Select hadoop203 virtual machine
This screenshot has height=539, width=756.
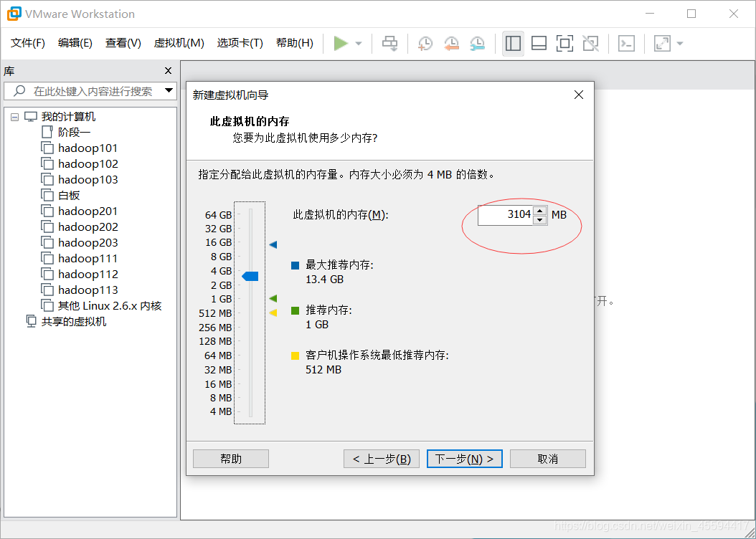pyautogui.click(x=88, y=243)
